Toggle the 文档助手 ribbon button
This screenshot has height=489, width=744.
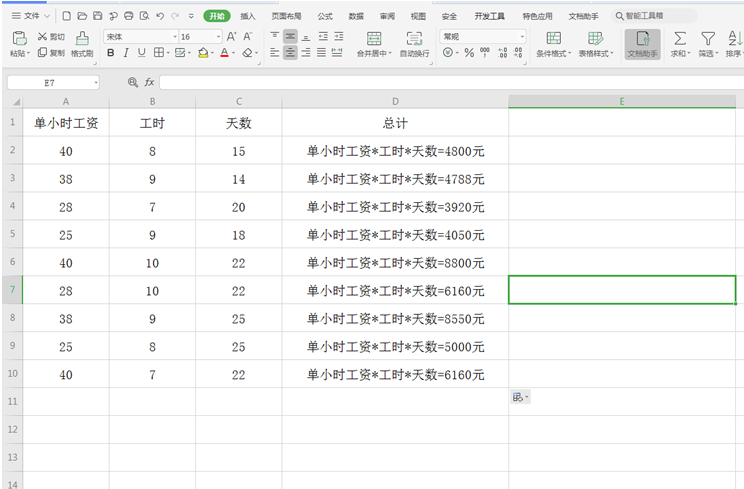tap(642, 44)
